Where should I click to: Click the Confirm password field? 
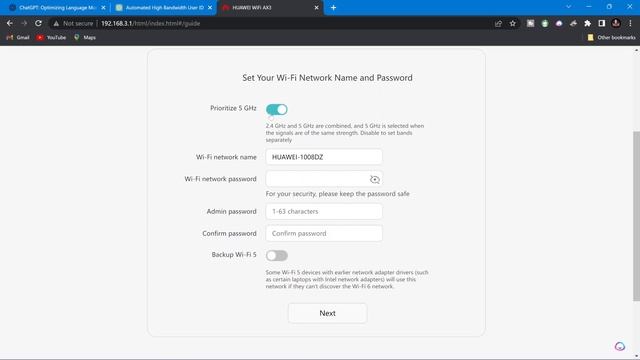click(324, 233)
